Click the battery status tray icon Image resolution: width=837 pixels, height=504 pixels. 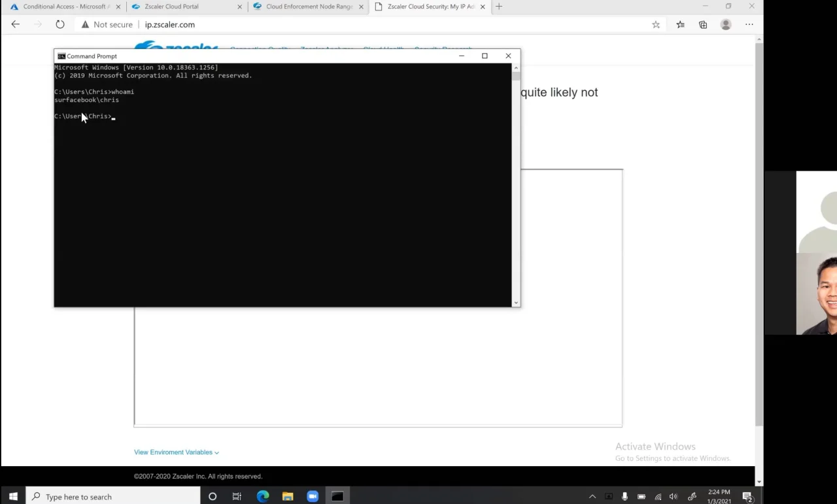coord(641,496)
